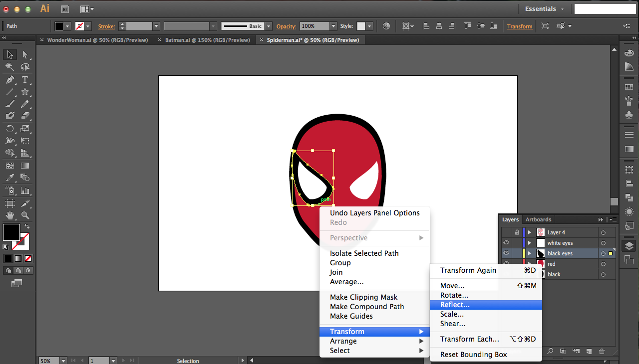Switch to the Batman.ai document tab
Viewport: 639px width, 364px height.
[x=207, y=40]
